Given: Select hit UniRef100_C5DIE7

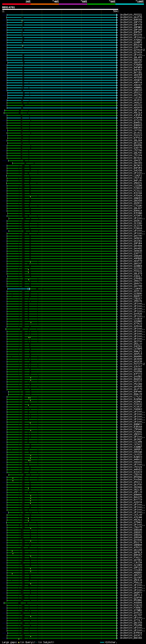Looking at the screenshot, I should pos(131,299).
